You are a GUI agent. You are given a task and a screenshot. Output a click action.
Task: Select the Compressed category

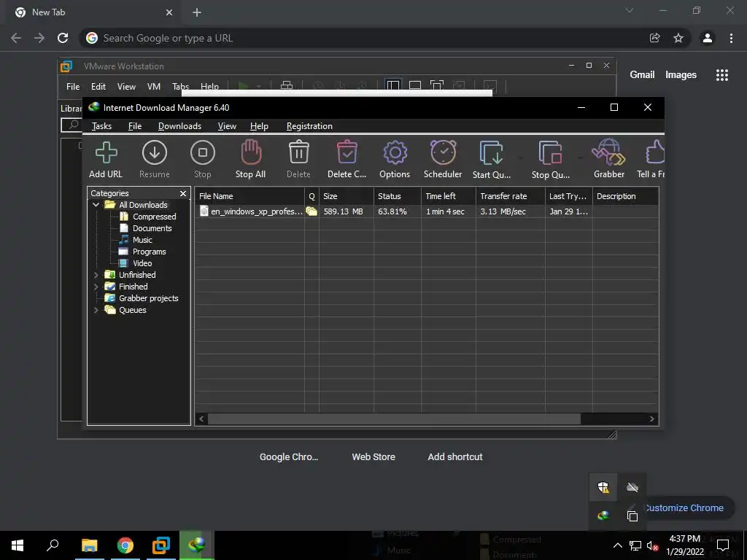(154, 217)
